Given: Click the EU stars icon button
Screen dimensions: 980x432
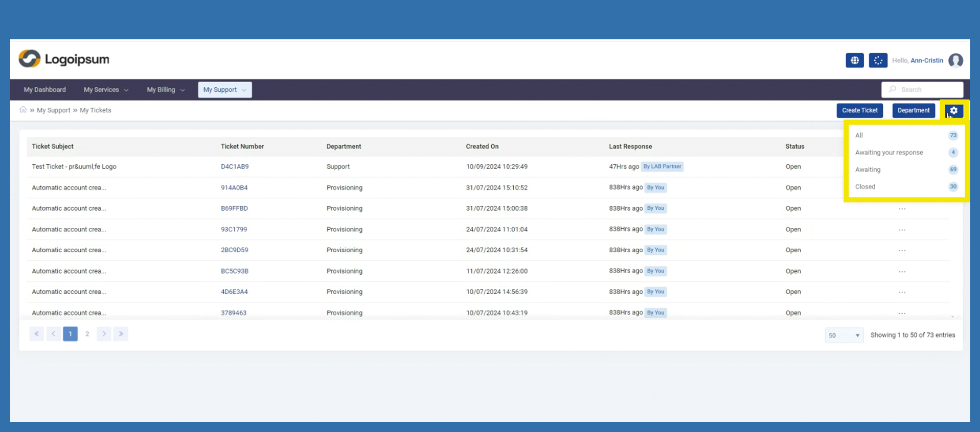Looking at the screenshot, I should pos(878,60).
